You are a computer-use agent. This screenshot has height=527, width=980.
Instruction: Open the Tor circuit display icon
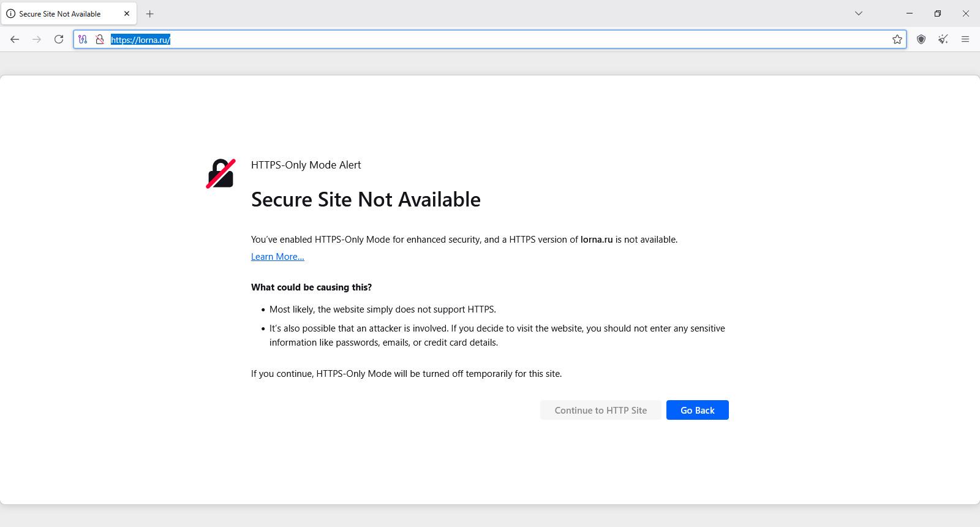coord(83,39)
